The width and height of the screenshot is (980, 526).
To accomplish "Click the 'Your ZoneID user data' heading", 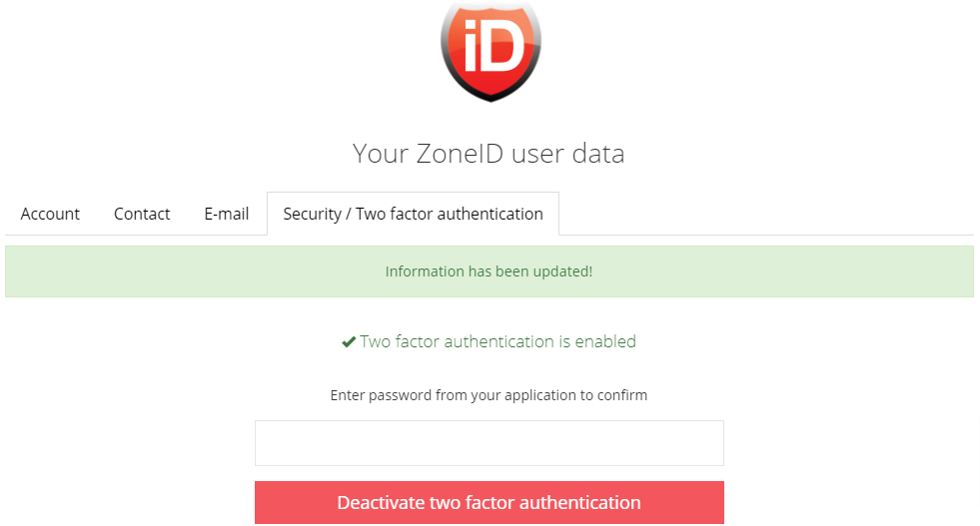I will click(489, 154).
